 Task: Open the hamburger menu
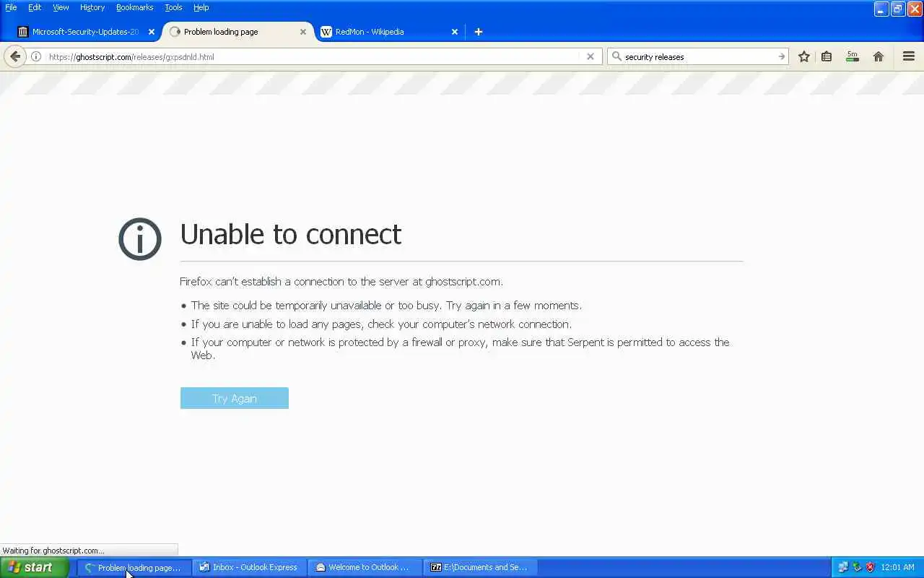point(909,56)
